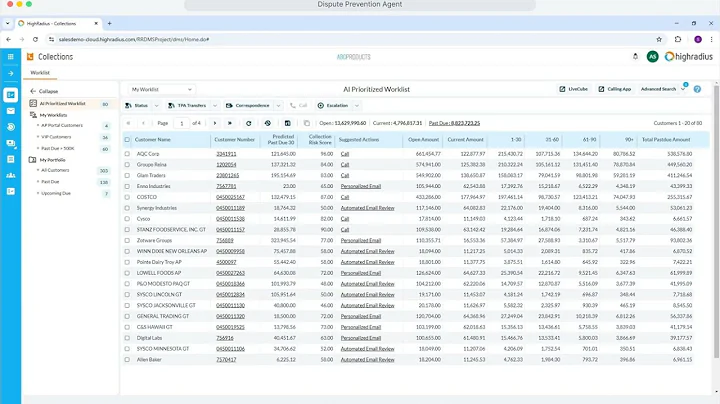Click the Past Due total link

pos(454,123)
